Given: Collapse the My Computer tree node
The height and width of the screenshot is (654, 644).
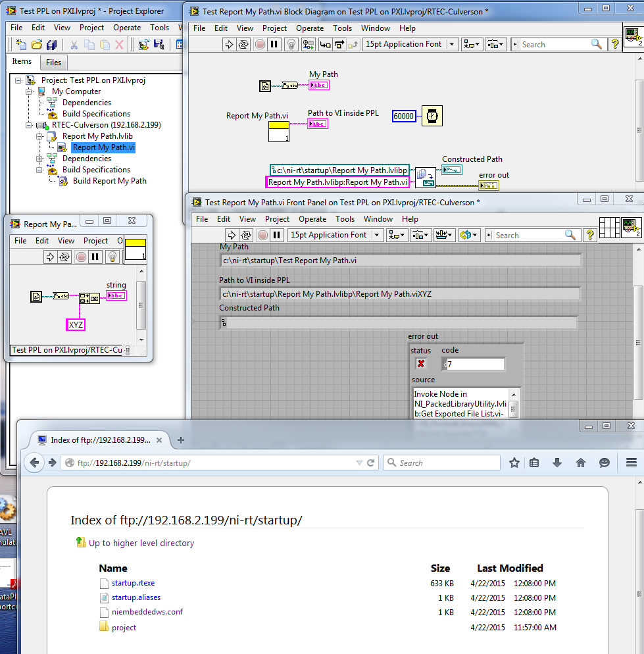Looking at the screenshot, I should click(28, 91).
